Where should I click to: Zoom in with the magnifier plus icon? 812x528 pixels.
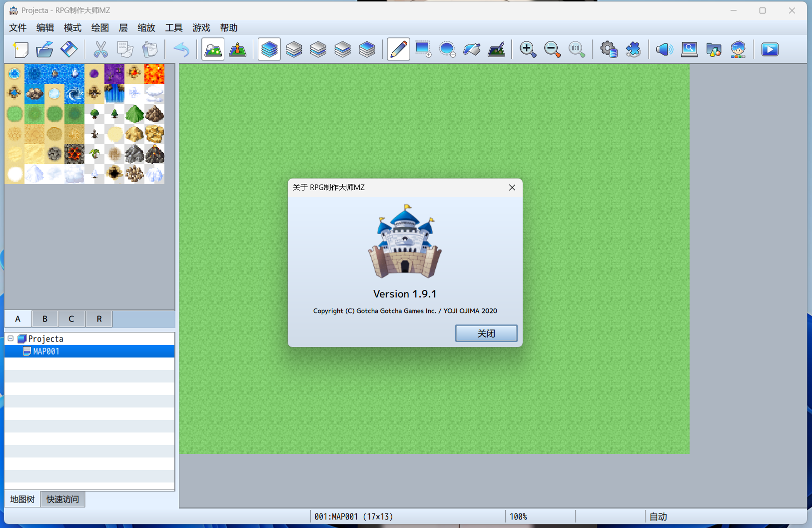[x=528, y=49]
